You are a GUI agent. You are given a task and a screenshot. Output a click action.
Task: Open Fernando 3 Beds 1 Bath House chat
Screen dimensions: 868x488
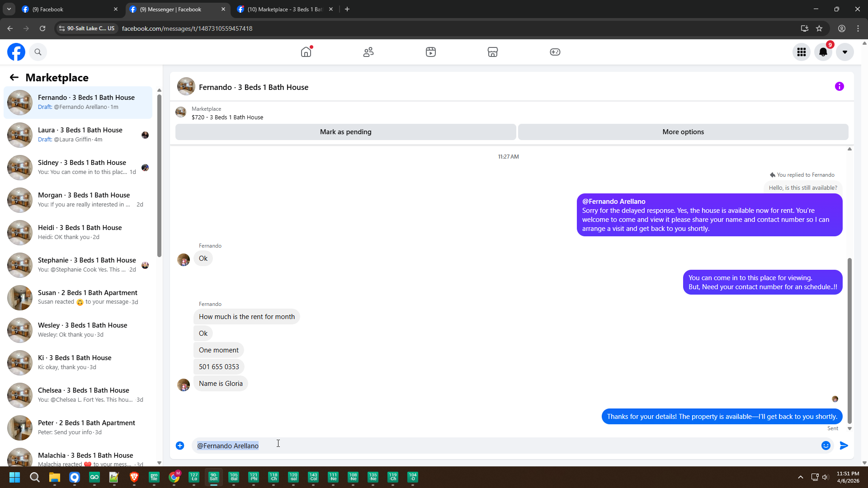[78, 103]
